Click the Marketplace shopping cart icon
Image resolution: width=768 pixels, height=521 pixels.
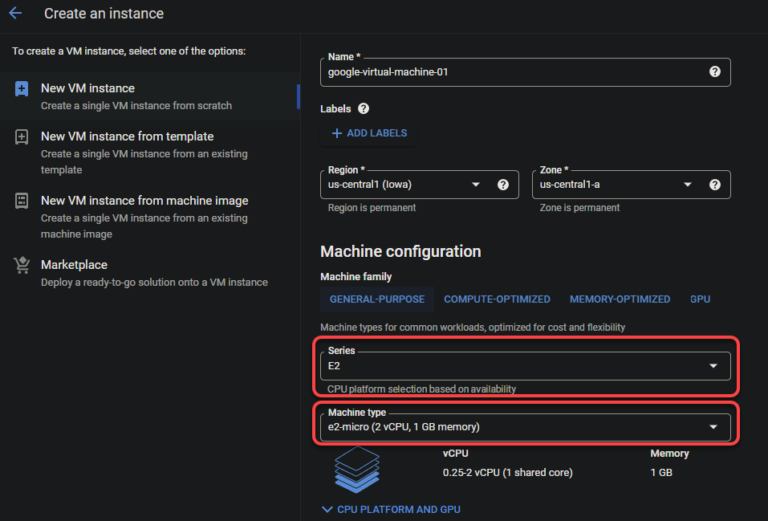(x=22, y=265)
